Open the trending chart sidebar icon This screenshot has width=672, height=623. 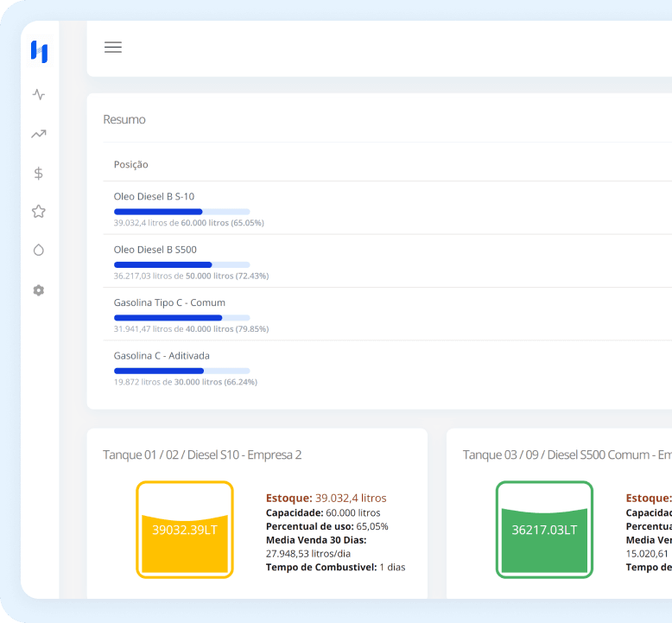[39, 134]
